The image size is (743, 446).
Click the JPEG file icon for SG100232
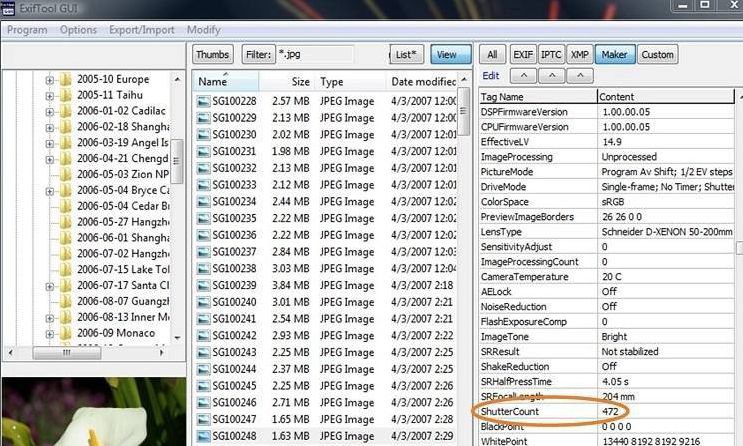coord(203,168)
